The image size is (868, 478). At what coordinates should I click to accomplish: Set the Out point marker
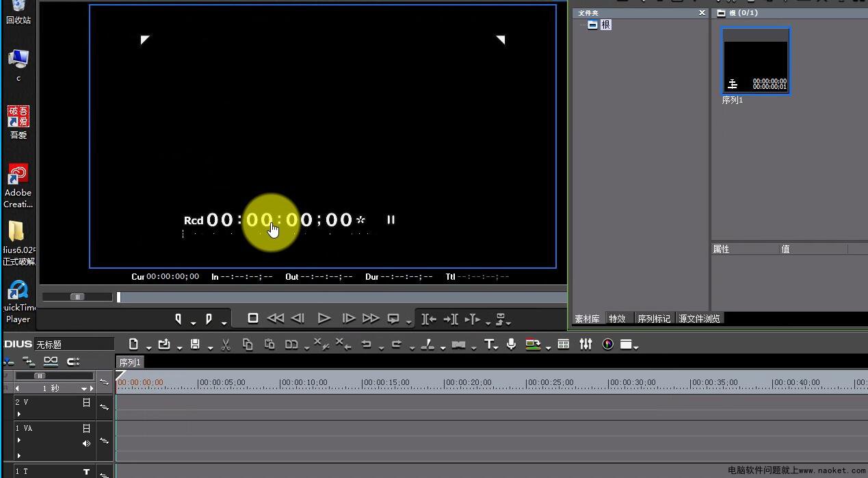[x=209, y=319]
